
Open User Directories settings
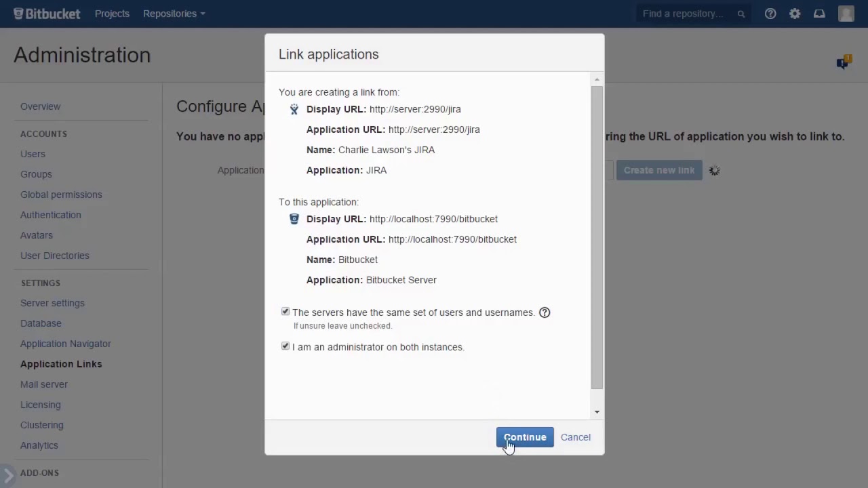coord(54,256)
